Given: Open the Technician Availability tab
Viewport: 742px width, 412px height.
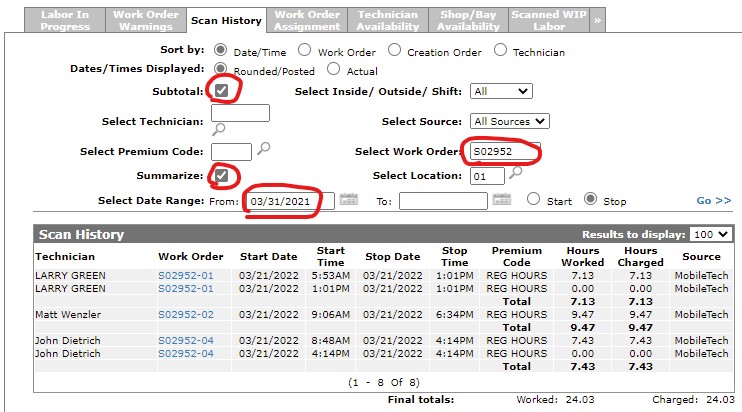Looking at the screenshot, I should click(390, 21).
